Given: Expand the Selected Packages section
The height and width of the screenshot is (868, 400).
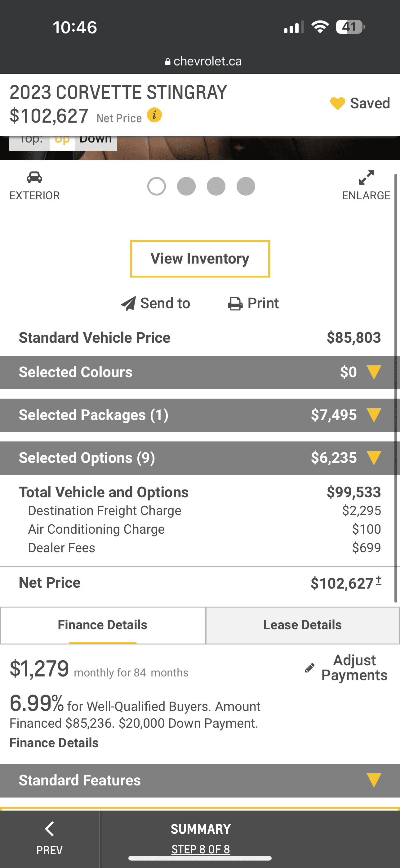Looking at the screenshot, I should point(374,415).
